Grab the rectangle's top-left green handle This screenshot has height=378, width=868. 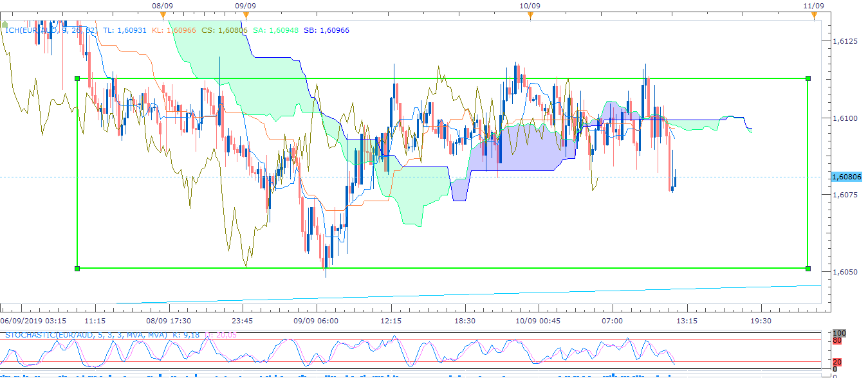pyautogui.click(x=77, y=78)
